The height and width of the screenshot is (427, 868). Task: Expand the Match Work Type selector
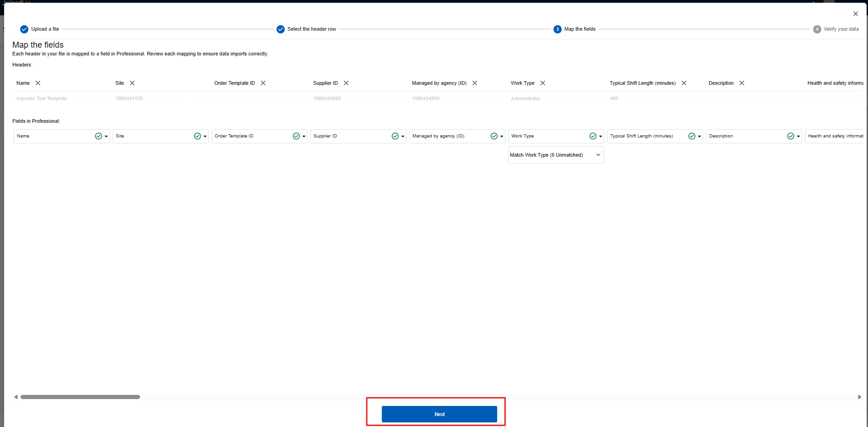pyautogui.click(x=556, y=155)
